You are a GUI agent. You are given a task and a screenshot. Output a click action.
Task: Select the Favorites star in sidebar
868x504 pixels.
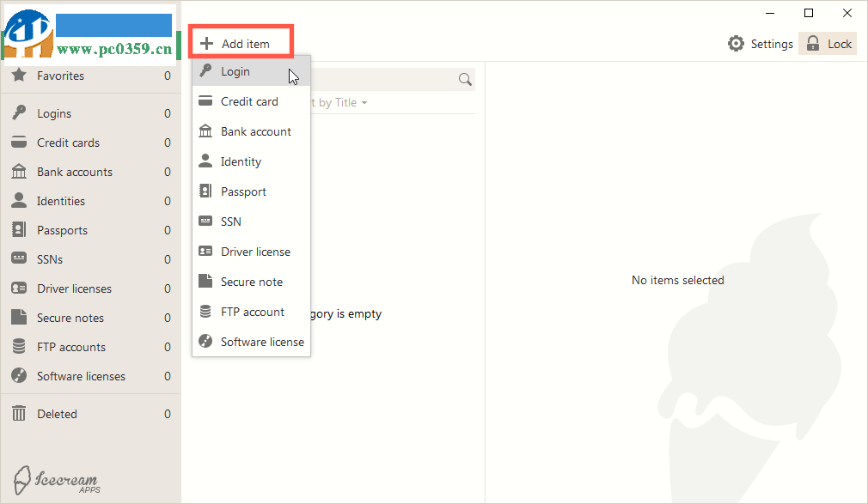[x=18, y=76]
